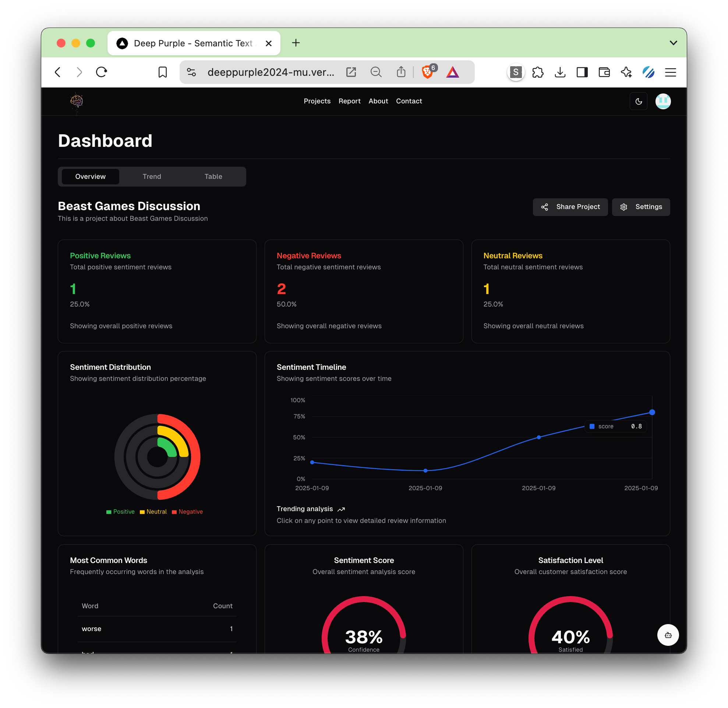
Task: Click the open-in-app icon in address bar
Action: coord(351,72)
